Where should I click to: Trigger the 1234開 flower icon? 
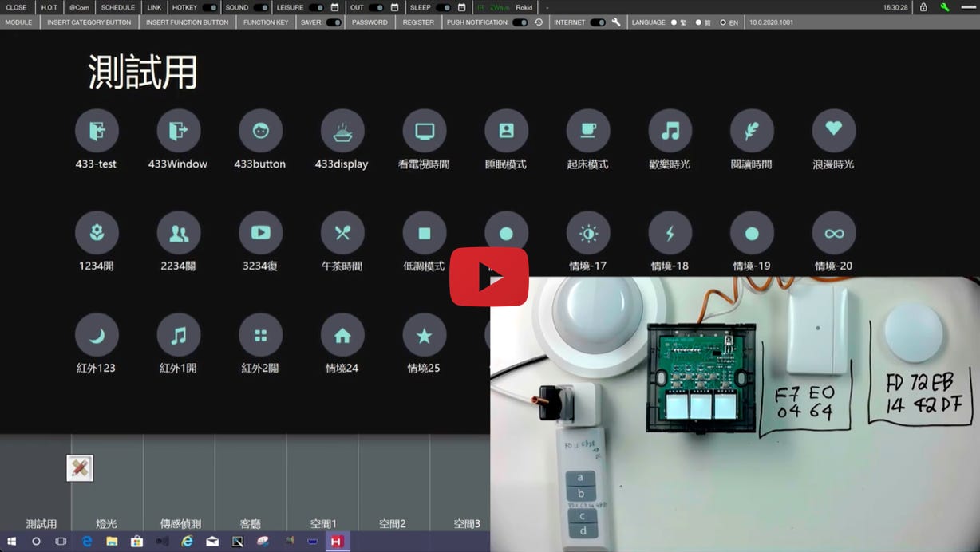[x=97, y=233]
